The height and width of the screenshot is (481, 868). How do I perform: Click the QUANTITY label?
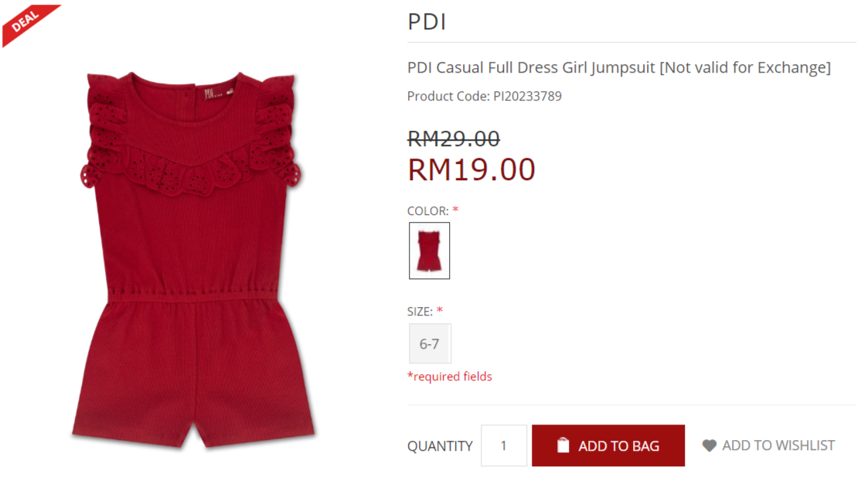click(x=440, y=446)
